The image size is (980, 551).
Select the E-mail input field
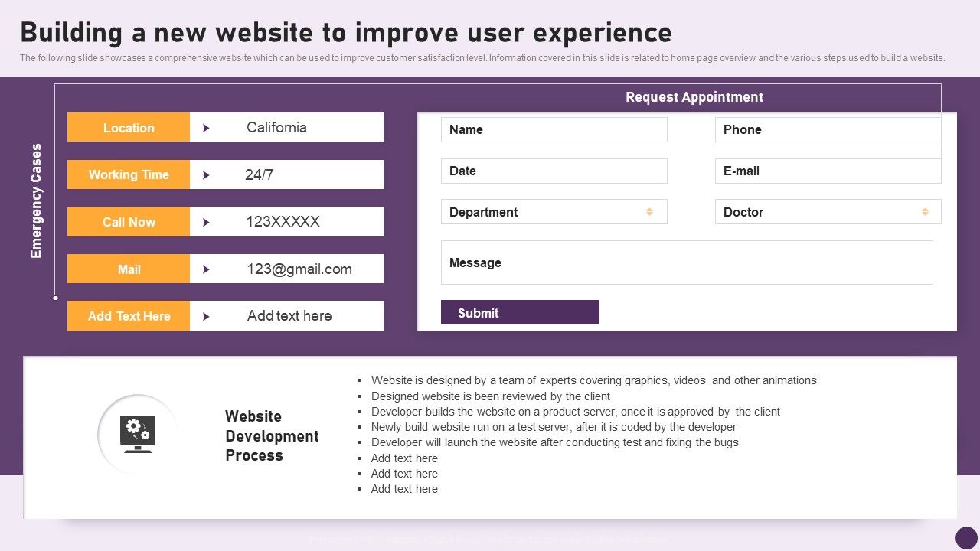tap(828, 171)
